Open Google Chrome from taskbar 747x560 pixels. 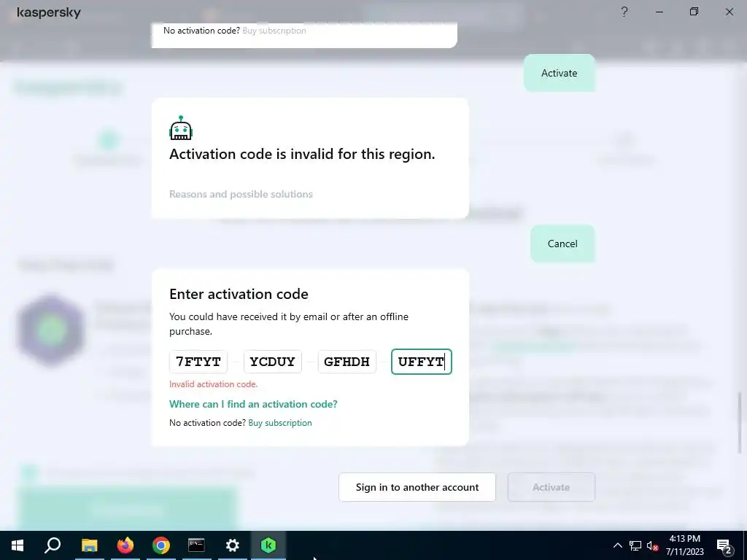(x=161, y=545)
